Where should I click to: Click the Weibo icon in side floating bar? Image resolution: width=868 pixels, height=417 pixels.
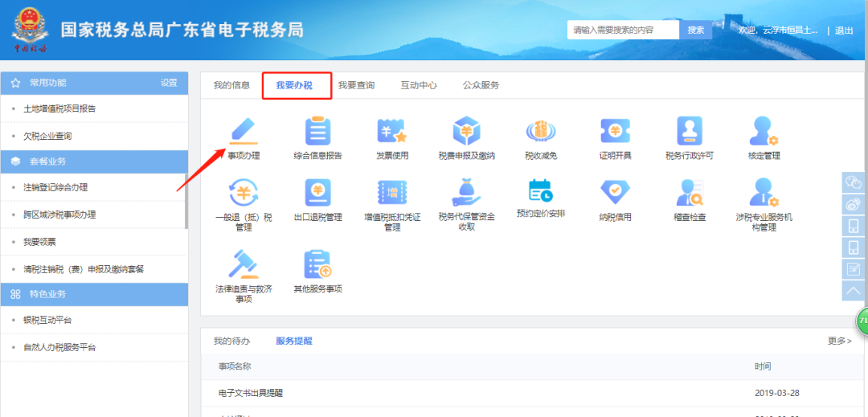coord(853,204)
